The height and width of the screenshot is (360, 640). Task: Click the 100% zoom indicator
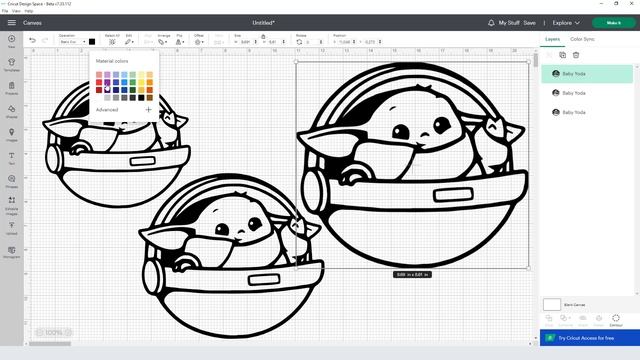[x=54, y=333]
